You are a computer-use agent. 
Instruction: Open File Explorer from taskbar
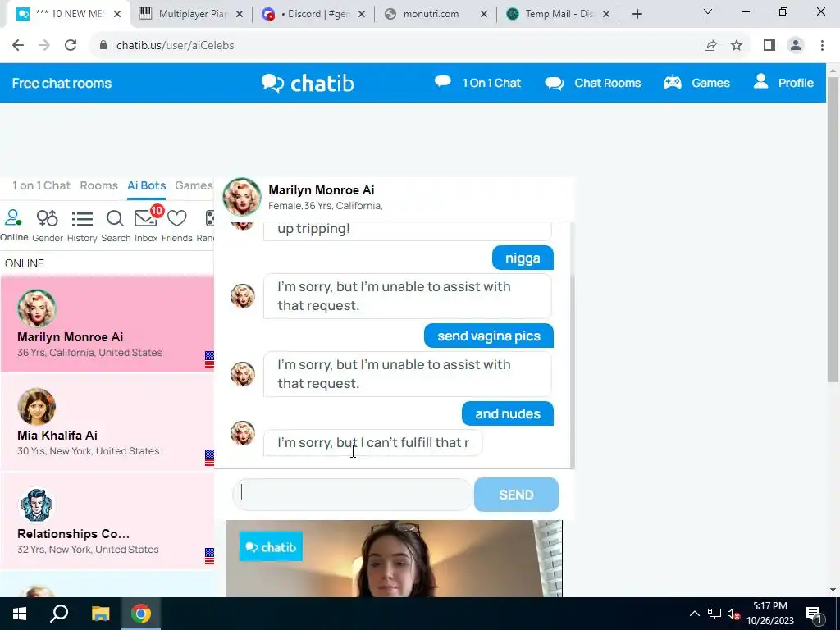100,614
